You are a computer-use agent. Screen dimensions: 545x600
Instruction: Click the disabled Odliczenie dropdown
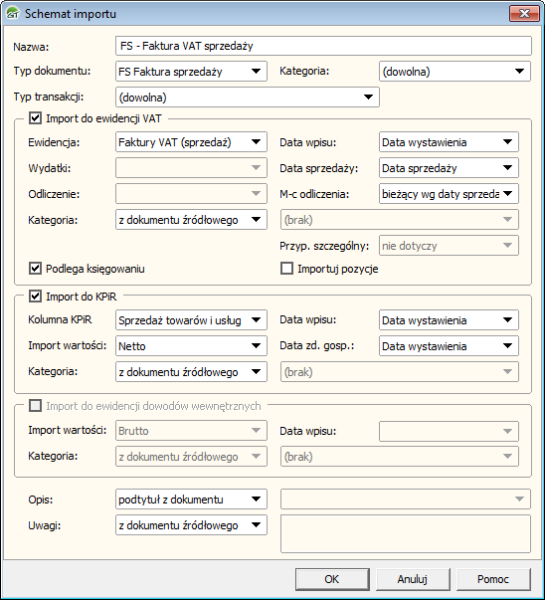[x=191, y=194]
